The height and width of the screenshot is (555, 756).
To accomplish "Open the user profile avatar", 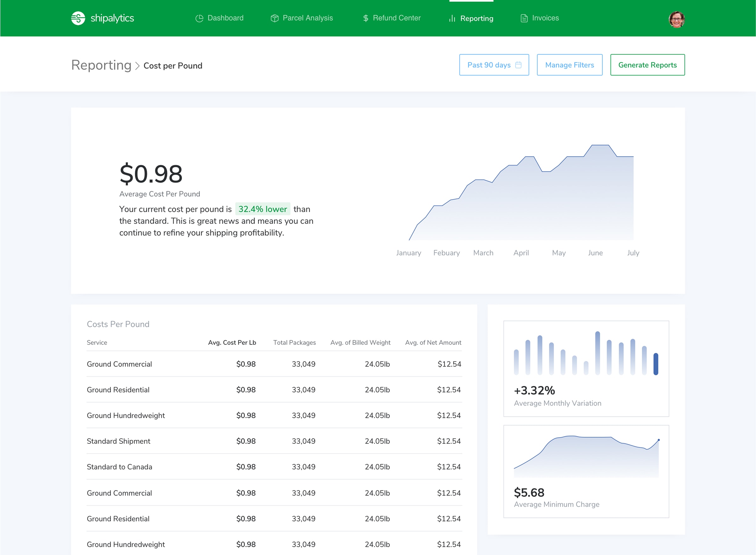I will click(x=676, y=19).
